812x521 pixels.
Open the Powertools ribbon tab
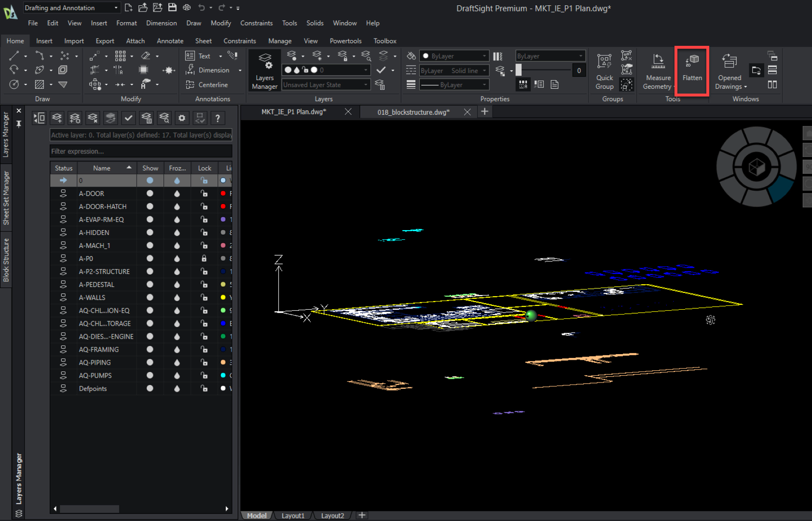pyautogui.click(x=345, y=41)
